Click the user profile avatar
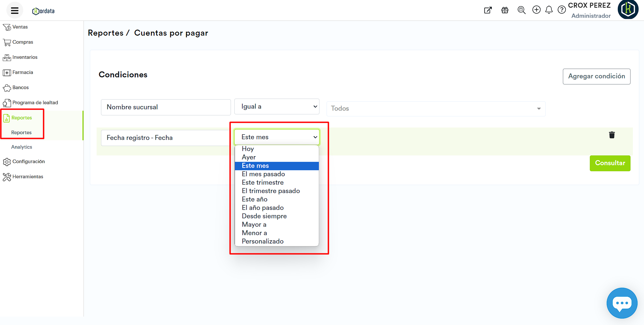Image resolution: width=644 pixels, height=325 pixels. (x=628, y=9)
